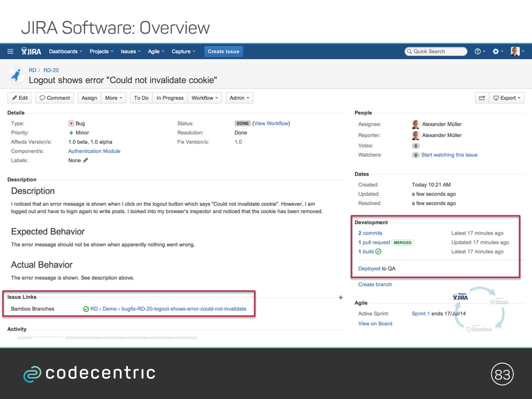Open the Dashboards menu
532x399 pixels.
(x=65, y=51)
